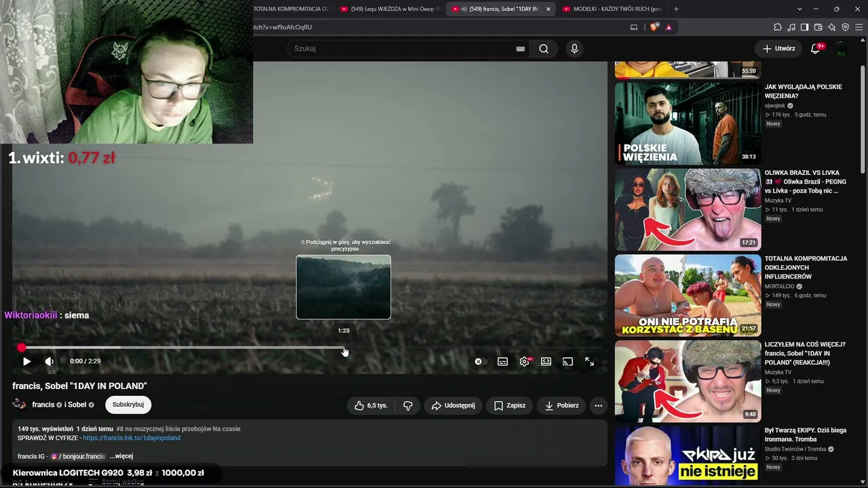Open the MORTALCIO channel name
868x488 pixels.
(x=780, y=287)
